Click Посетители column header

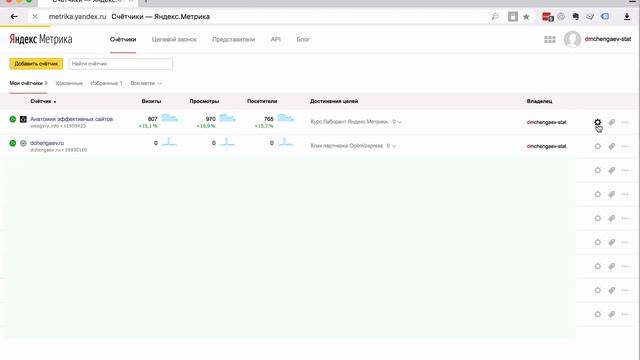coord(262,101)
